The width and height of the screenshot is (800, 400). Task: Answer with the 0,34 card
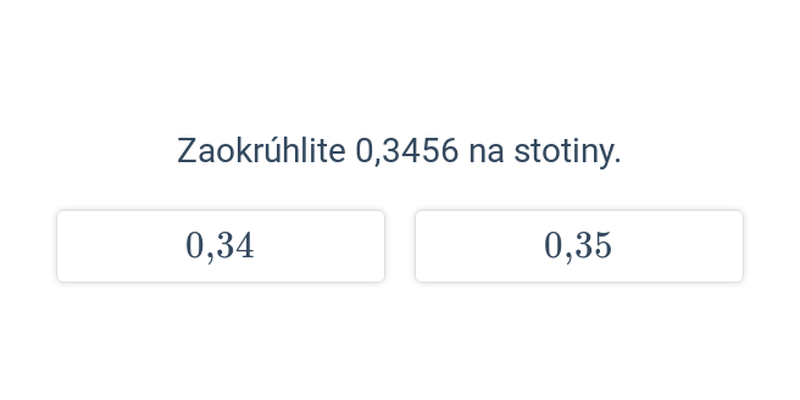pyautogui.click(x=220, y=246)
